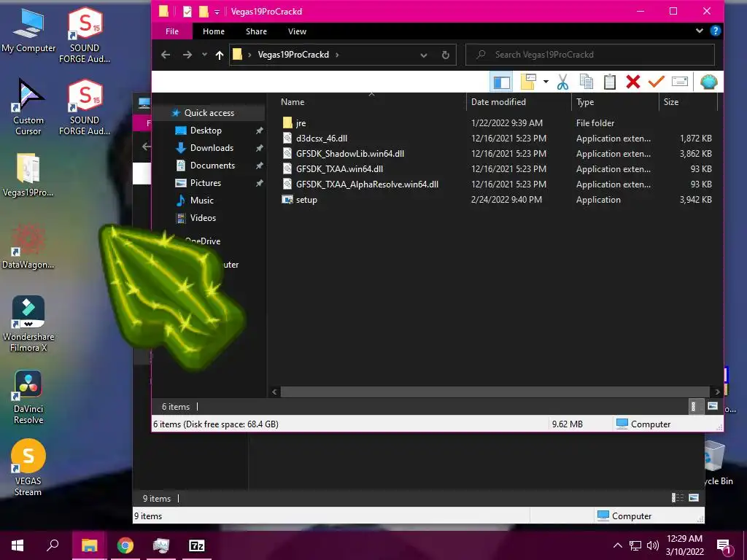Sort by the Size column header
747x560 pixels.
point(671,102)
